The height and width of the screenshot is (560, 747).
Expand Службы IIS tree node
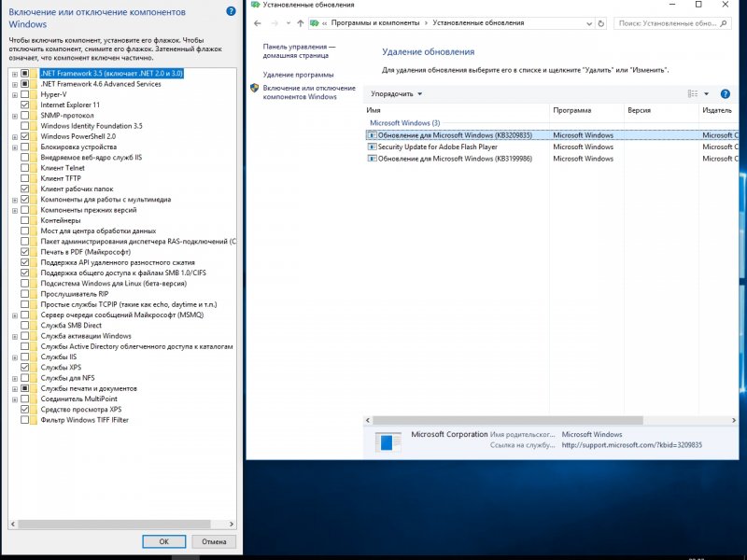(x=15, y=357)
